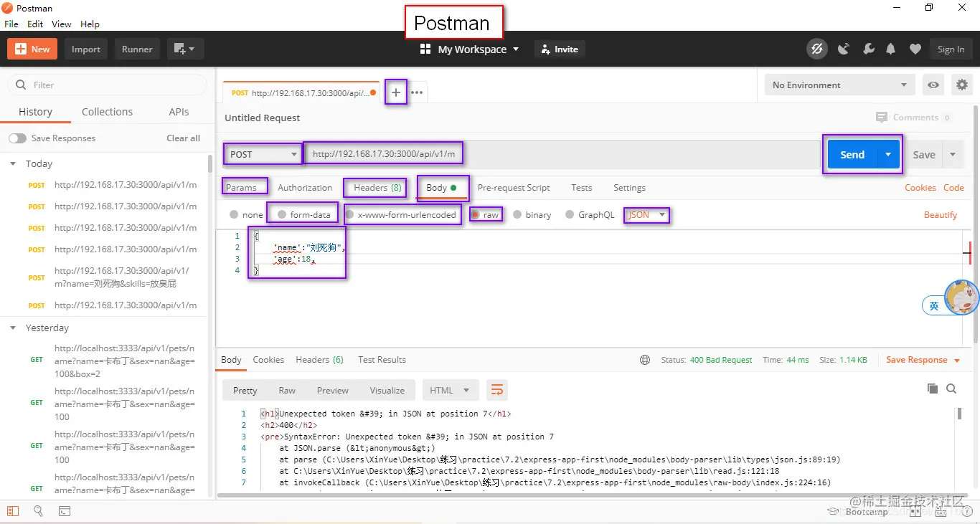Click the blue Send button
Image resolution: width=980 pixels, height=524 pixels.
[852, 155]
